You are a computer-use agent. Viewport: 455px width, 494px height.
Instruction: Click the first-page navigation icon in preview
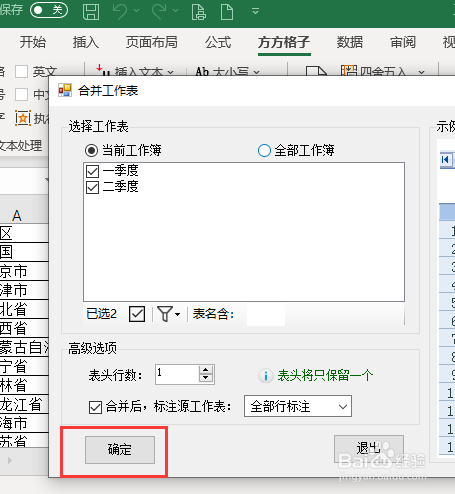pos(445,160)
